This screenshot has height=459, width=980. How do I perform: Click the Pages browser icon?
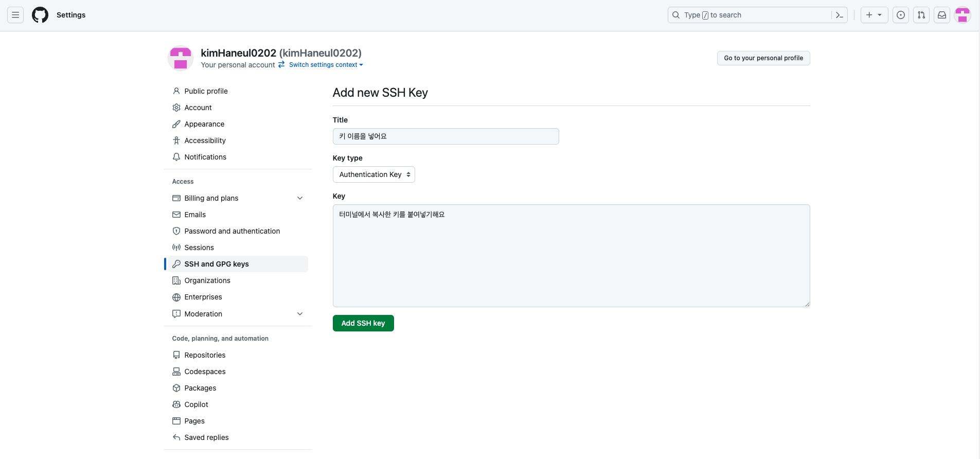[x=176, y=421]
